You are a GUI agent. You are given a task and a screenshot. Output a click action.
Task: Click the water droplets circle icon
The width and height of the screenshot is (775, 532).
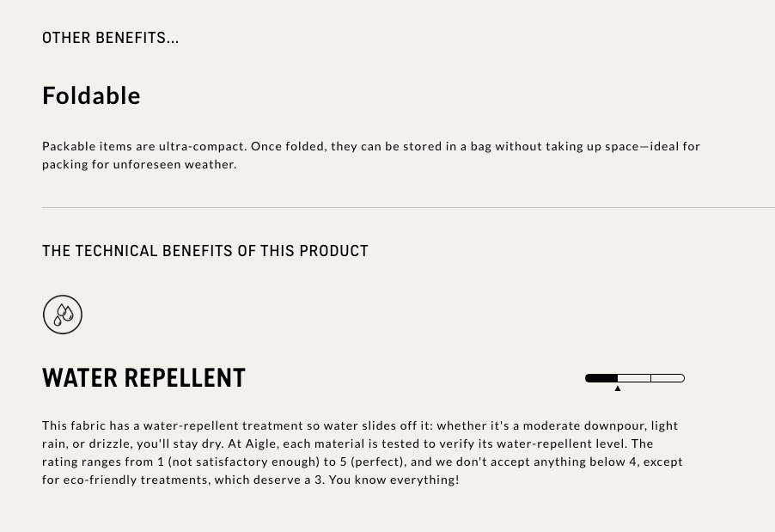63,315
